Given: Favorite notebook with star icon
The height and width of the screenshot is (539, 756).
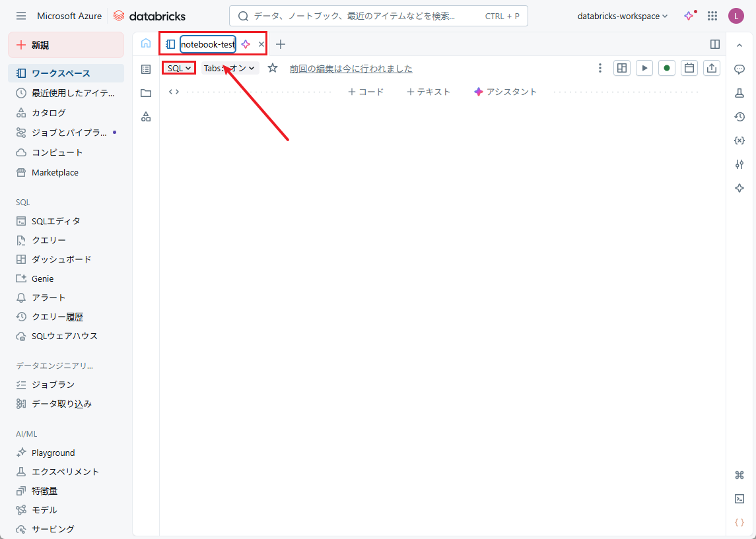Looking at the screenshot, I should (x=273, y=68).
